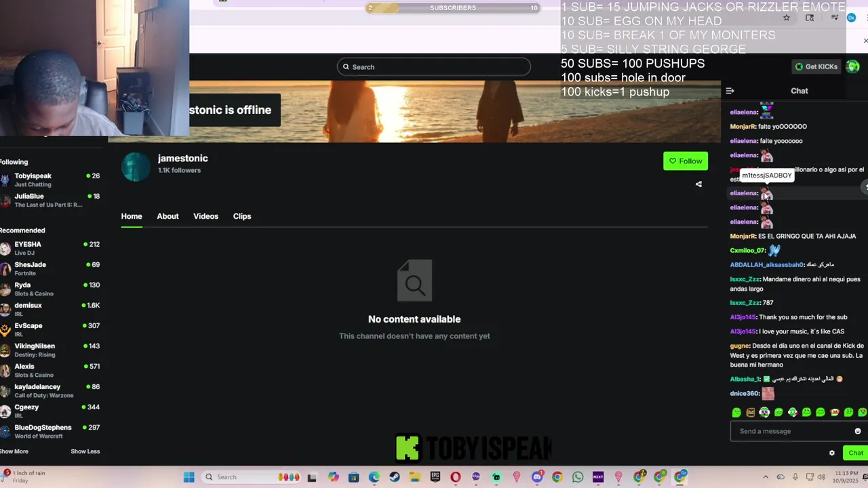Select the demisux IRL channel

click(50, 309)
